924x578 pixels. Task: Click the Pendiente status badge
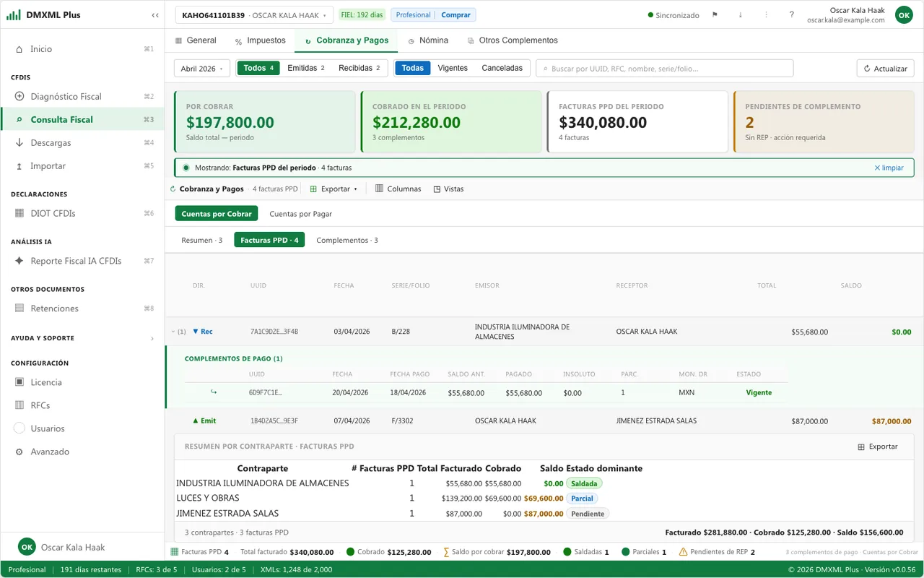pos(588,514)
